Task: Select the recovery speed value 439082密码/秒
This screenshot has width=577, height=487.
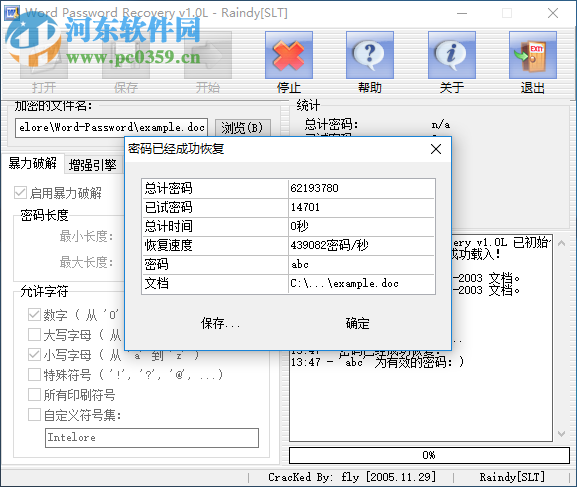Action: coord(361,245)
